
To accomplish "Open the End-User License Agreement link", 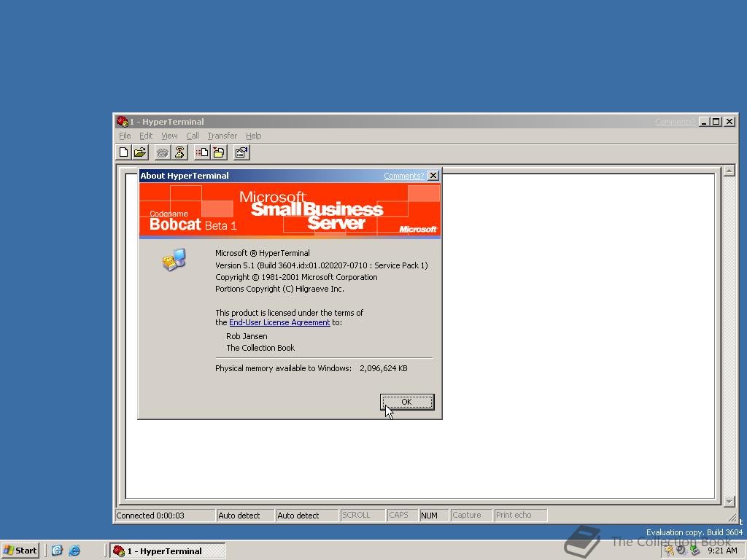I will click(279, 322).
